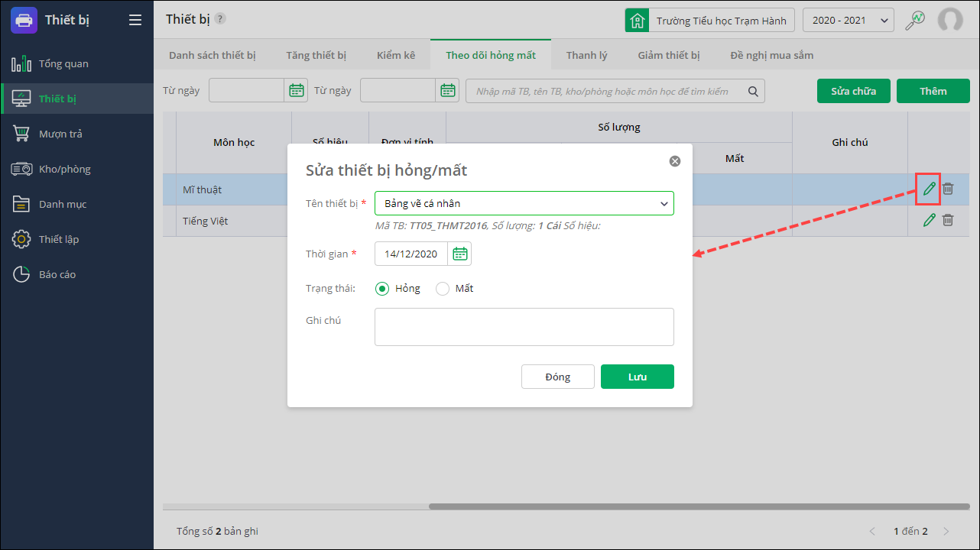Go to the previous page arrow
980x550 pixels.
pyautogui.click(x=873, y=531)
